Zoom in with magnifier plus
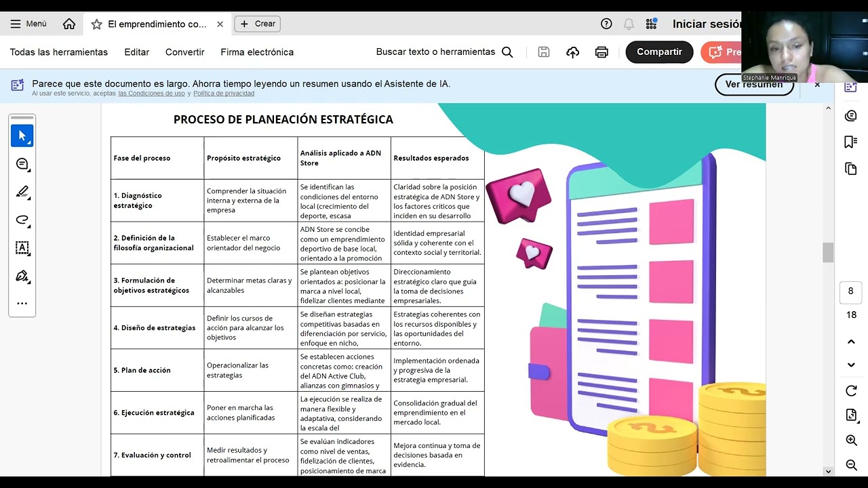The height and width of the screenshot is (488, 868). click(852, 441)
